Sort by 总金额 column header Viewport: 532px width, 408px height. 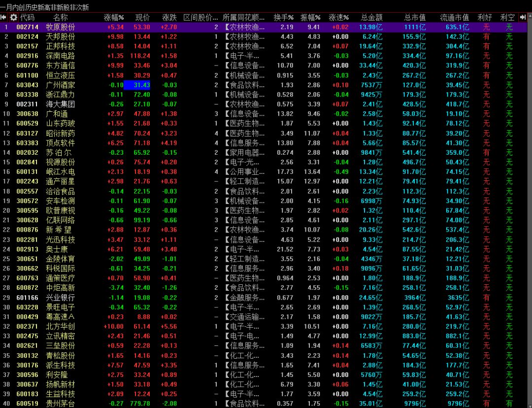(372, 17)
